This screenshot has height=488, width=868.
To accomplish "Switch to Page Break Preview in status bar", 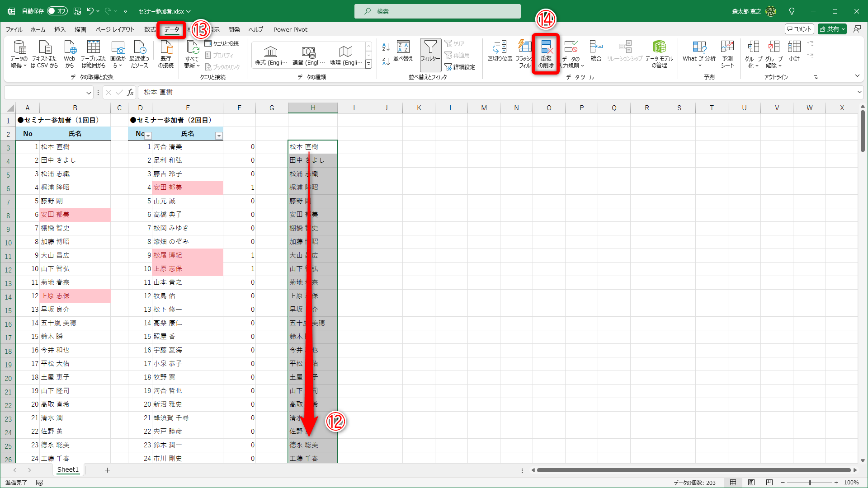I will tap(769, 483).
